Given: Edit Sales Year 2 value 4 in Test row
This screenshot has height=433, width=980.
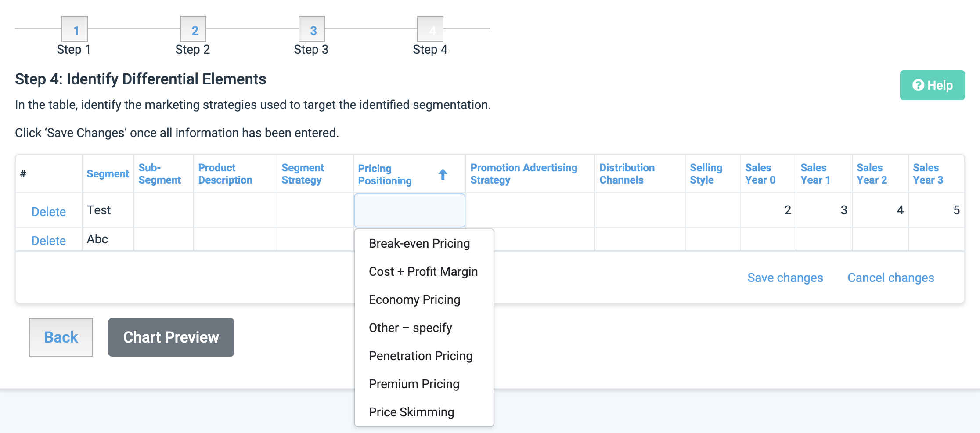Looking at the screenshot, I should (880, 210).
